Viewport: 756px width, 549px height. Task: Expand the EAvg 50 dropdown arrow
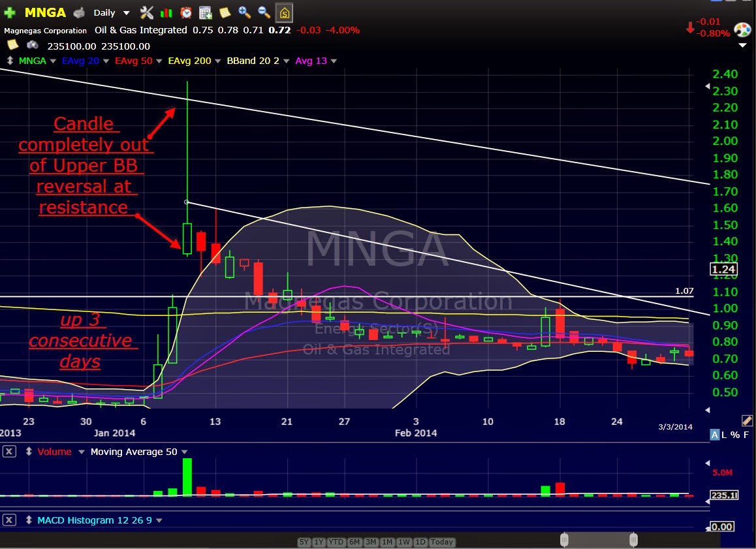pos(159,61)
